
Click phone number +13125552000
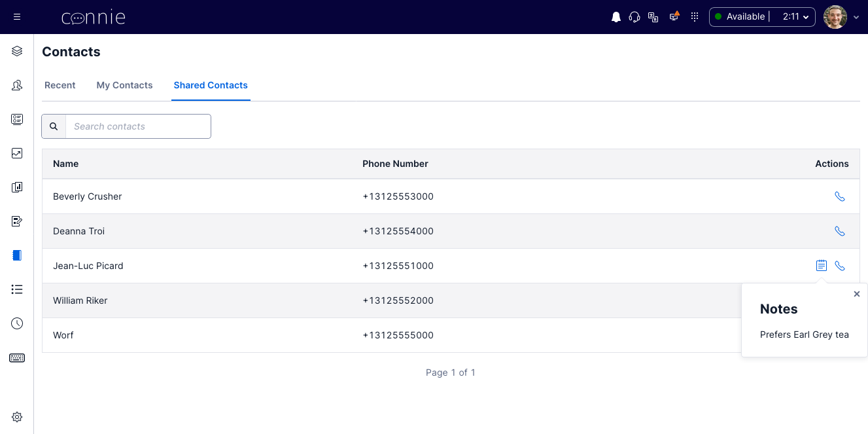[398, 300]
